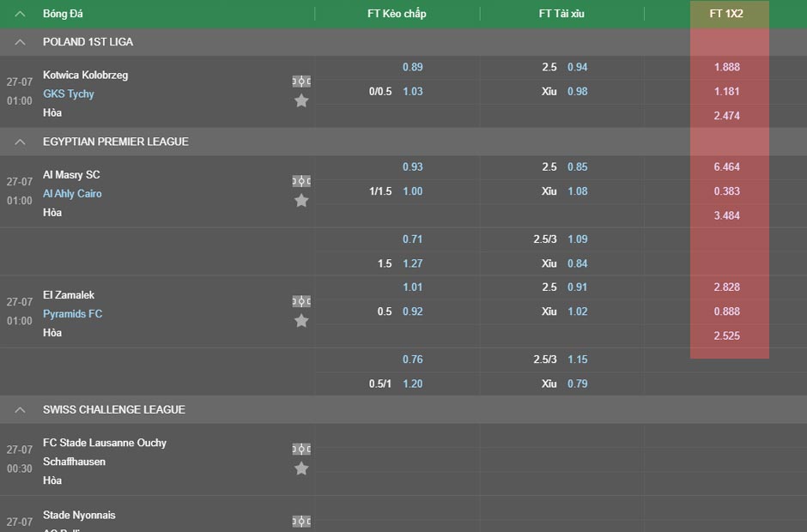Select the FT Tài xỉu column header
This screenshot has width=807, height=532.
[561, 14]
